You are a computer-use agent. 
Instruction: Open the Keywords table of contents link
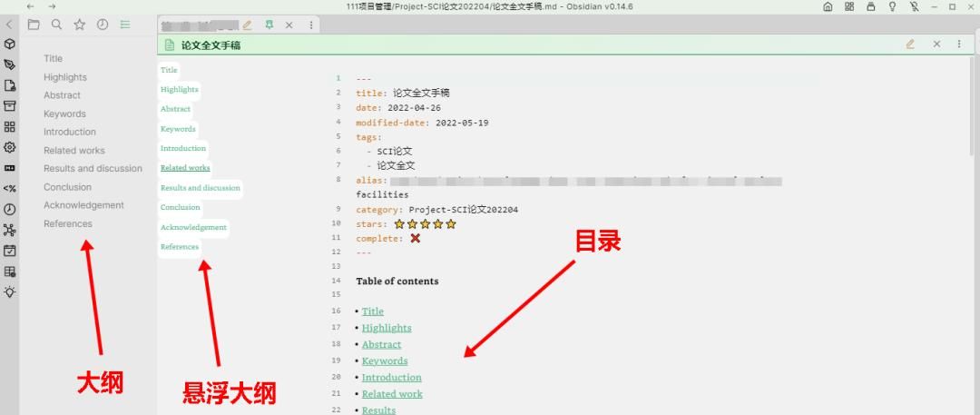[385, 361]
